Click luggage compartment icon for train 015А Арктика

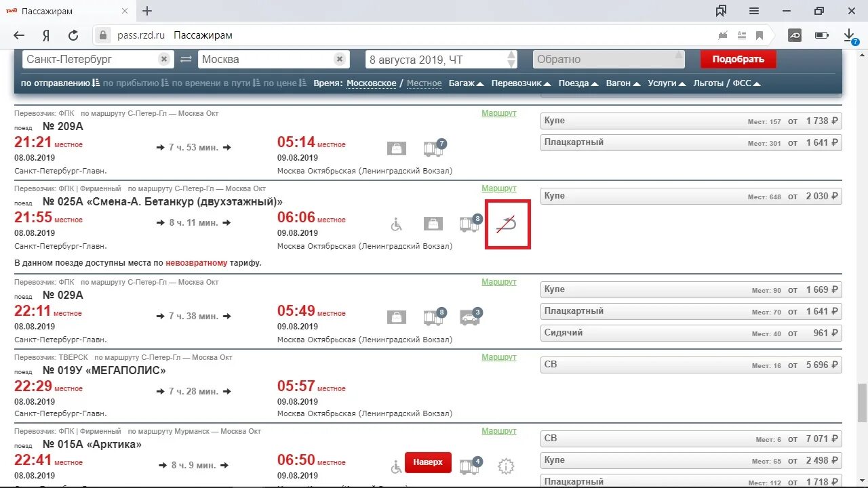470,465
